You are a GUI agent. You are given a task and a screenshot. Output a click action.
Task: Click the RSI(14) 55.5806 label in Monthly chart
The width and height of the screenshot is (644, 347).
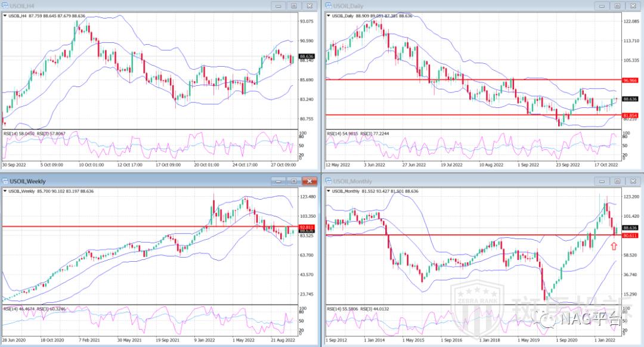point(342,309)
